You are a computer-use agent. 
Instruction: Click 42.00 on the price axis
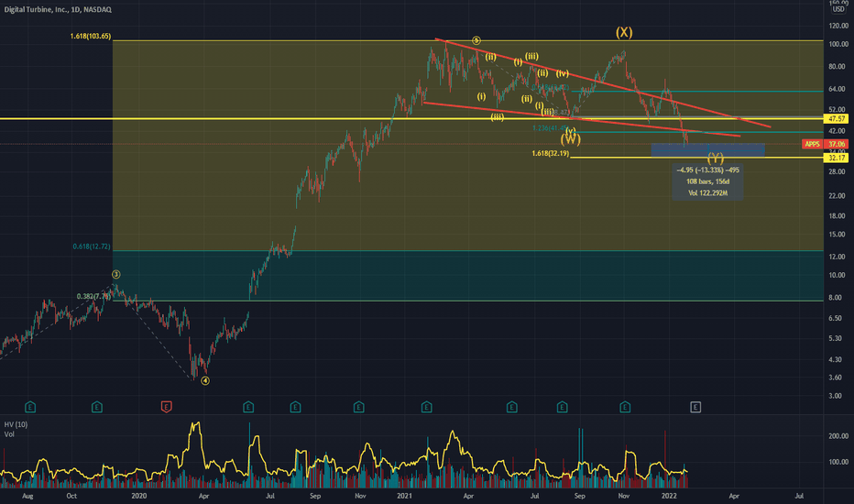coord(838,131)
